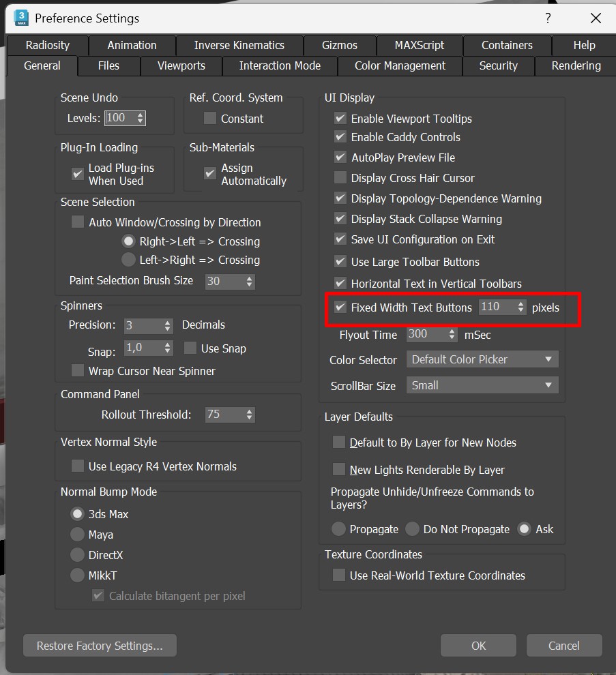
Task: Switch to the Viewports tab
Action: click(x=181, y=66)
